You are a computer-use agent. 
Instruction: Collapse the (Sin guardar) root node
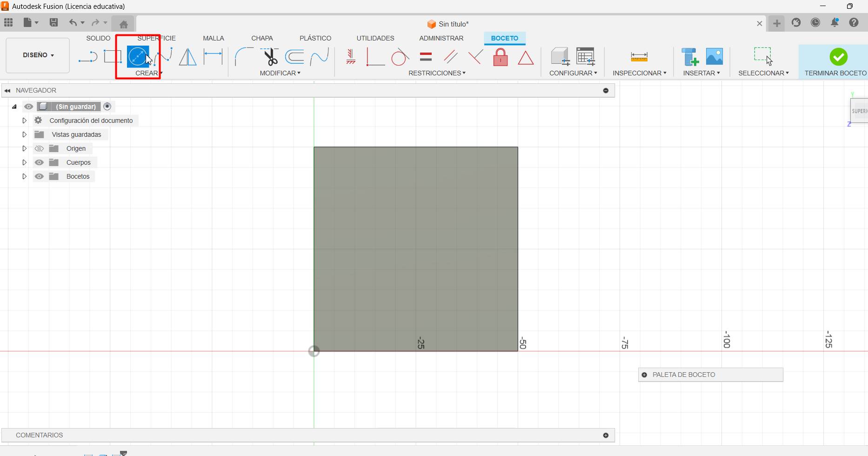[14, 107]
